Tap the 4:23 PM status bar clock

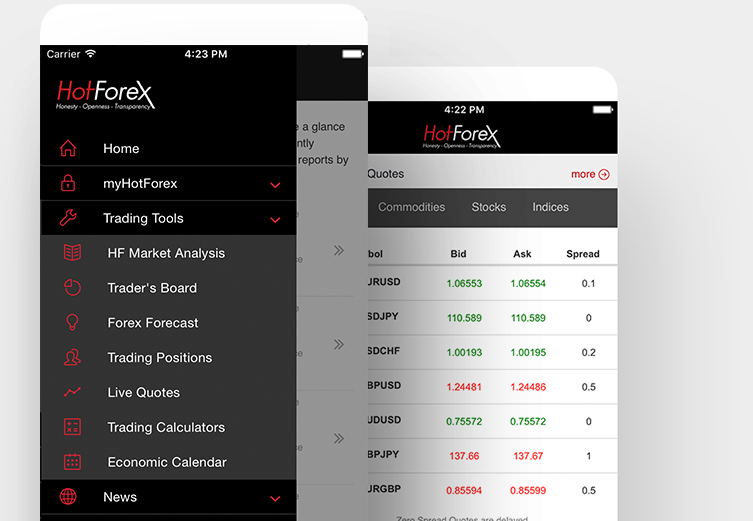[x=206, y=54]
